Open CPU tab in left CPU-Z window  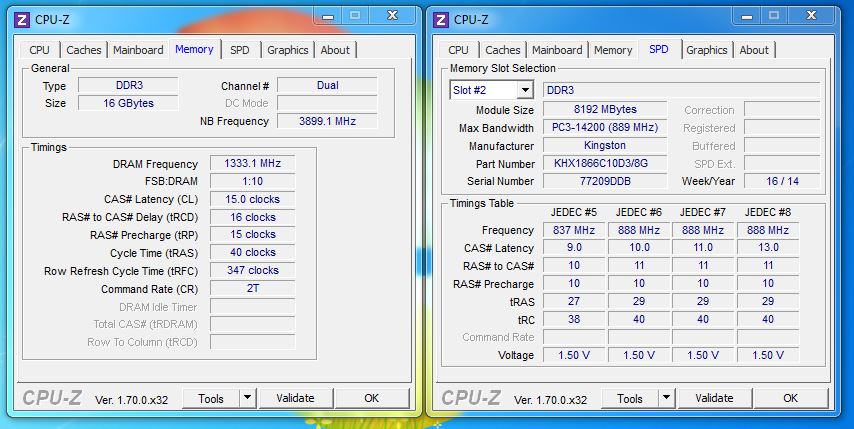(39, 50)
